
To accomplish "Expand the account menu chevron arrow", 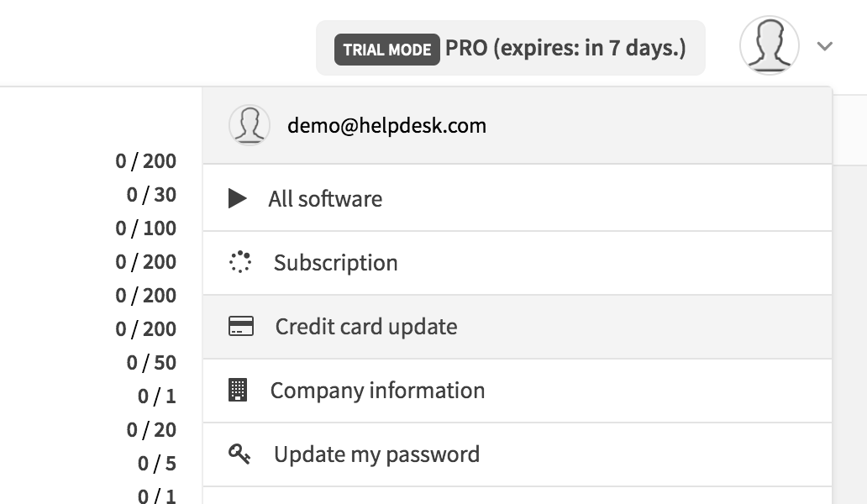I will pos(825,46).
